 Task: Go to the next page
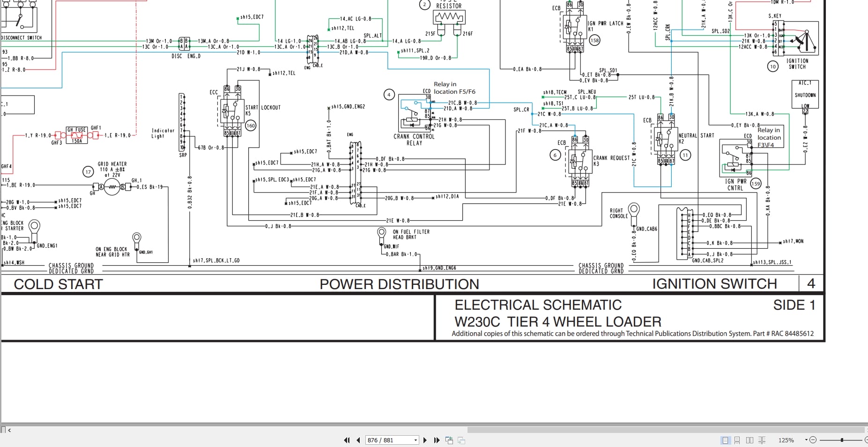point(425,440)
